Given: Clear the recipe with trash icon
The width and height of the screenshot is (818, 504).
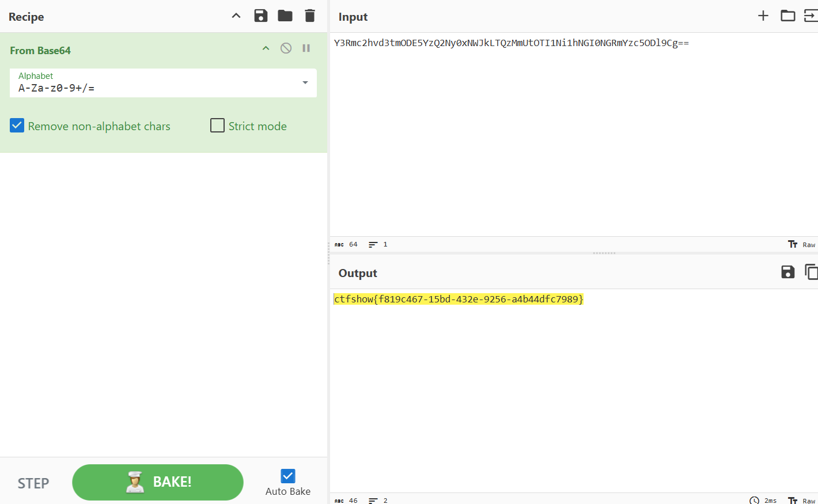Looking at the screenshot, I should 310,16.
